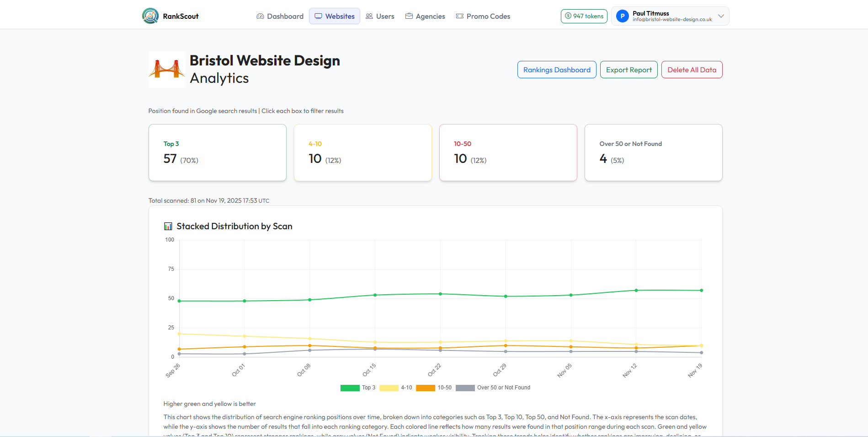Expand the account dropdown chevron
Viewport: 868px width, 437px height.
[721, 16]
